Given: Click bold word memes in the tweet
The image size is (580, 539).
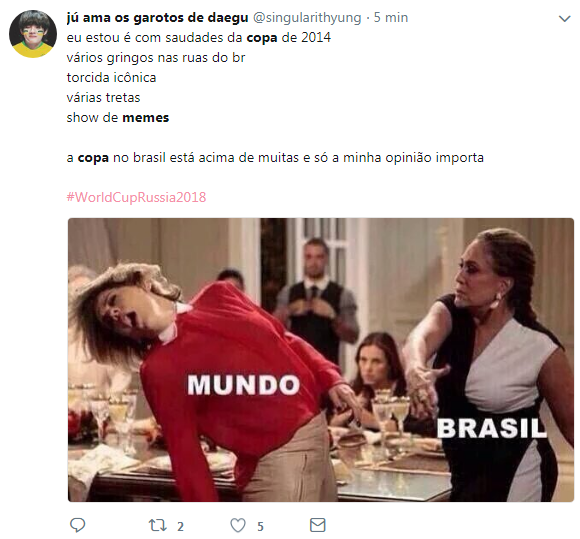Looking at the screenshot, I should (145, 118).
